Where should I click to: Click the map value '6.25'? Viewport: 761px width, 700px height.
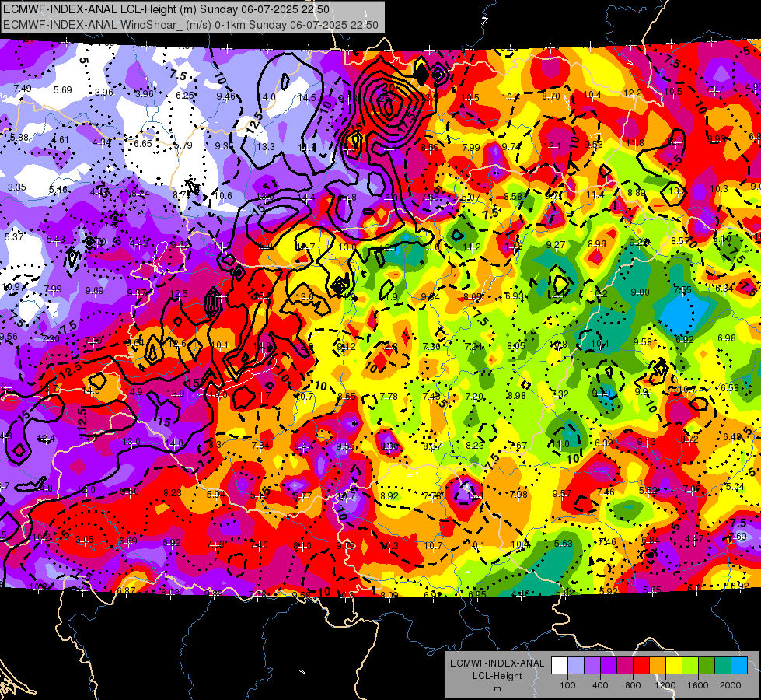point(185,96)
